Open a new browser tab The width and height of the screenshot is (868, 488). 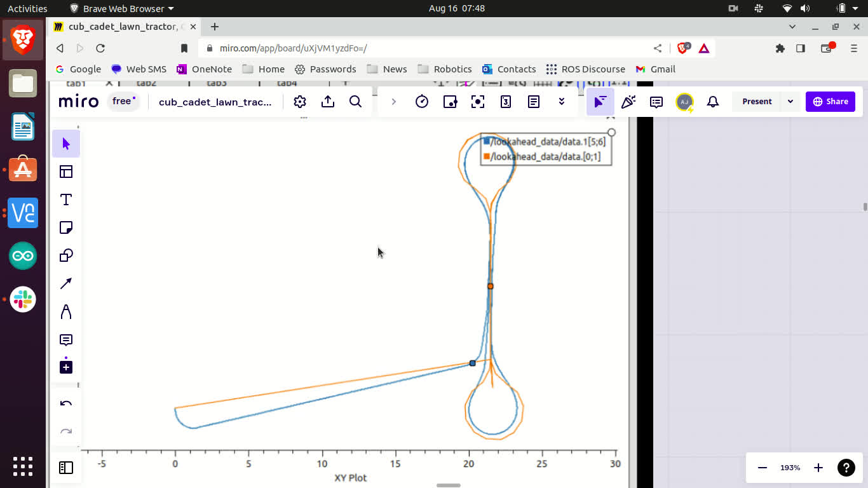(x=215, y=27)
